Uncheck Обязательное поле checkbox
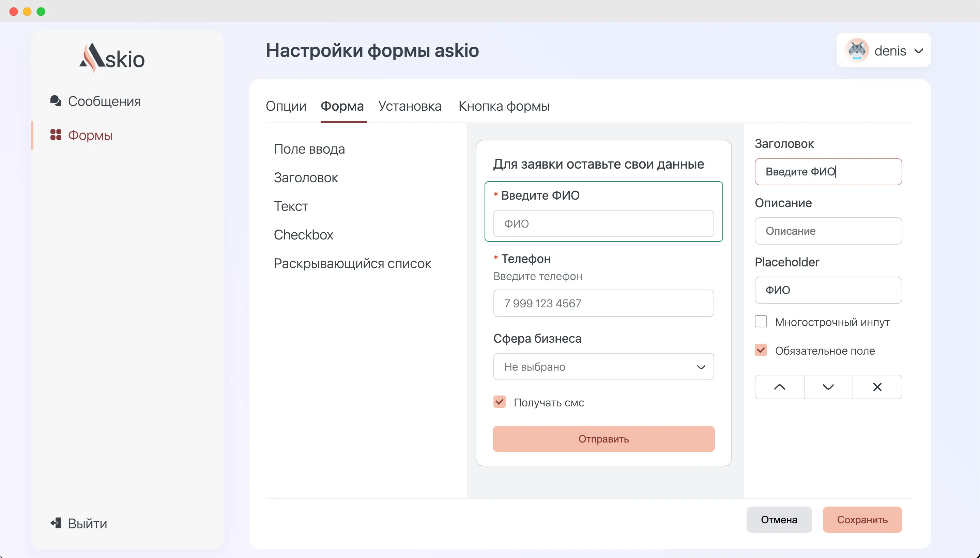Viewport: 980px width, 558px height. tap(761, 350)
